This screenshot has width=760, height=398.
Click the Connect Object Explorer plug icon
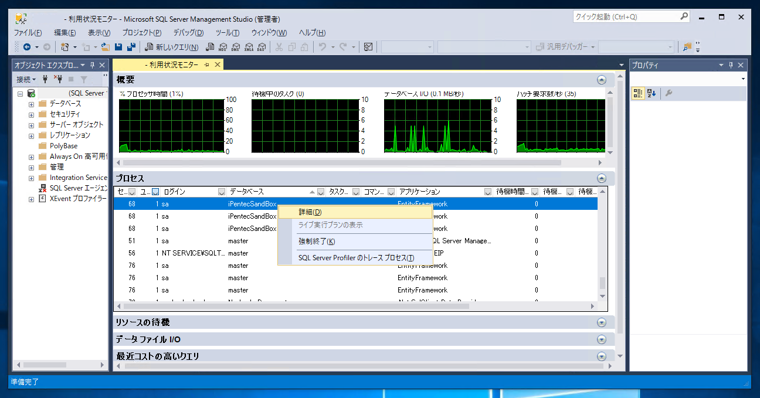(45, 79)
